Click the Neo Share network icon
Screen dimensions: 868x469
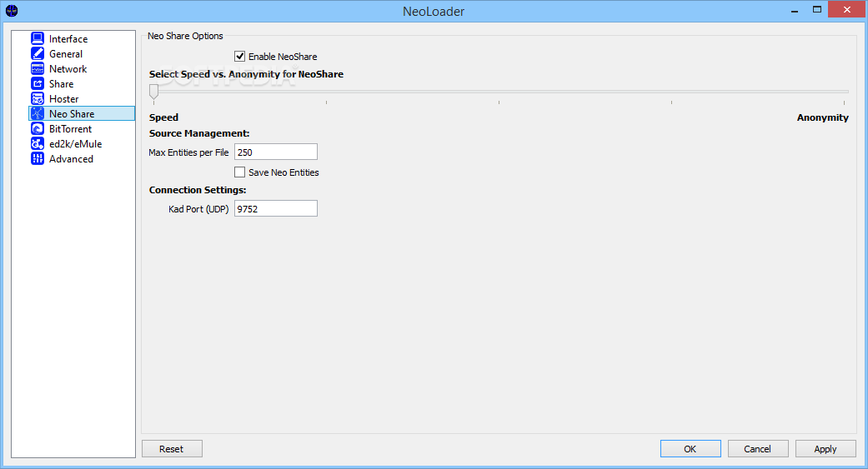(x=37, y=113)
